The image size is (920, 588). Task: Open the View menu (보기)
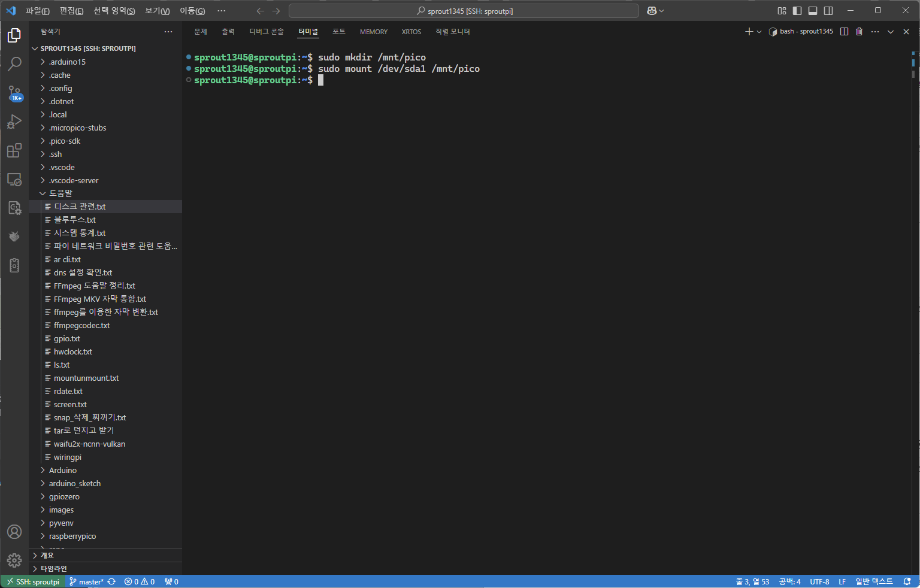pos(157,11)
